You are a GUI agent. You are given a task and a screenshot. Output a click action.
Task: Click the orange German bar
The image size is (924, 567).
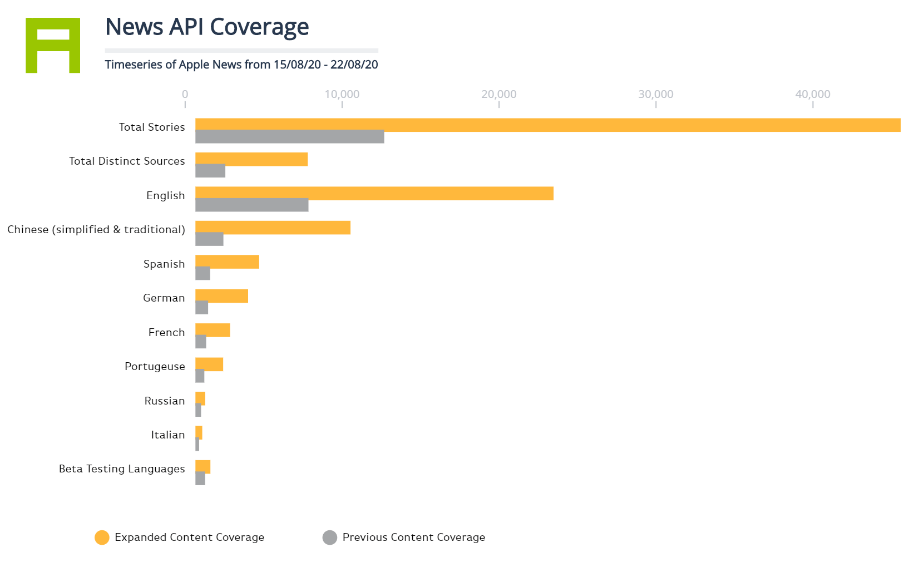pyautogui.click(x=221, y=296)
